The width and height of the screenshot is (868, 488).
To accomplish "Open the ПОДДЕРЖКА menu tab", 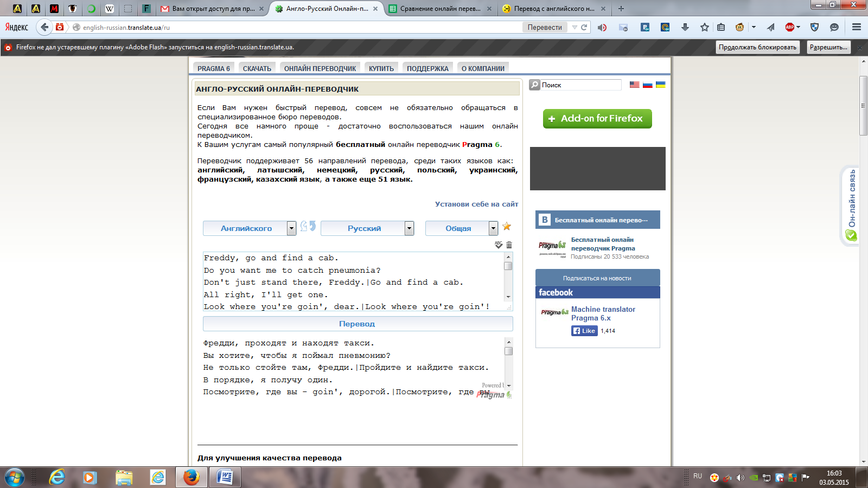I will click(427, 68).
